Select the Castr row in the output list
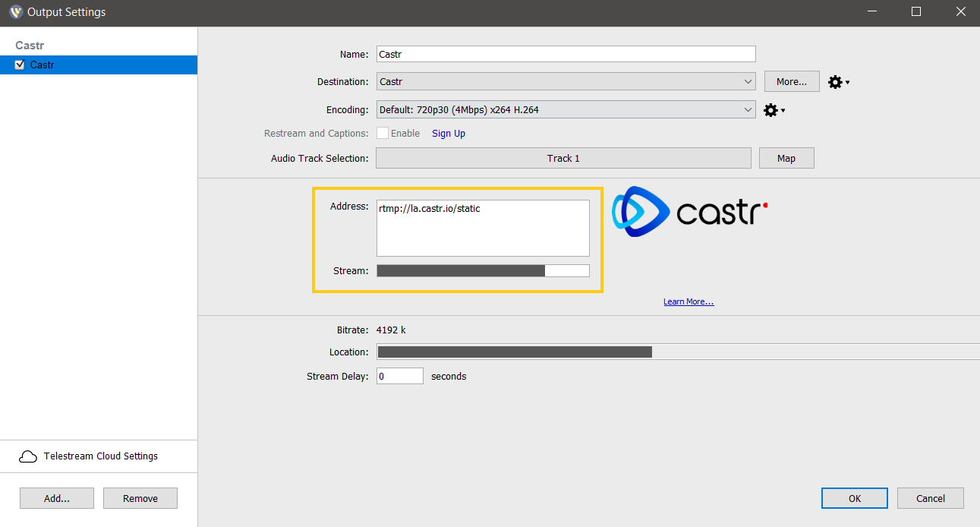 99,65
